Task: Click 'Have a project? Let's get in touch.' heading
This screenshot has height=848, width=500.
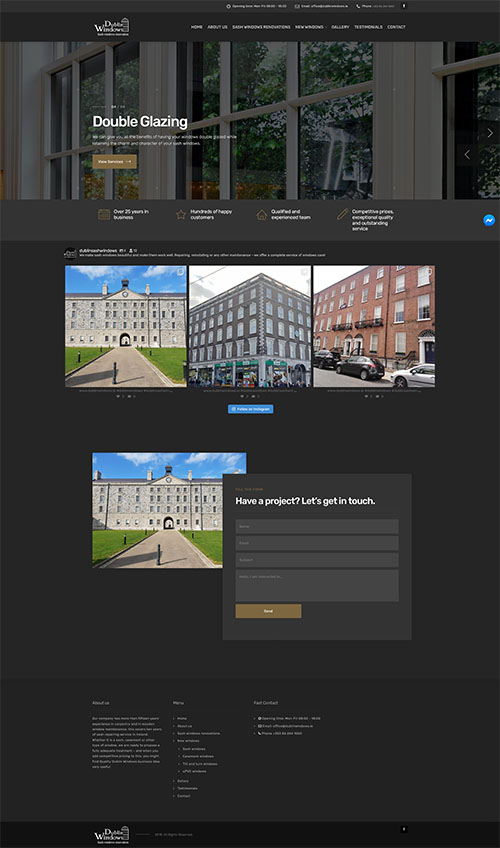Action: pyautogui.click(x=305, y=501)
